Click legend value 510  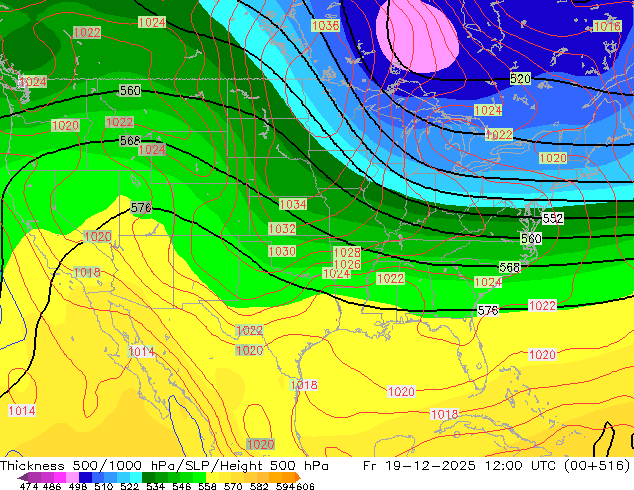pos(104,486)
